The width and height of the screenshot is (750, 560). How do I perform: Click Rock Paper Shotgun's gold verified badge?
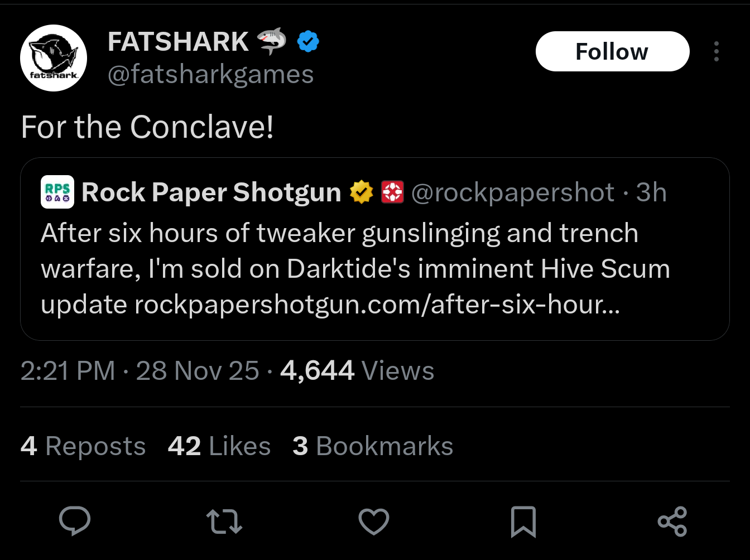click(361, 192)
